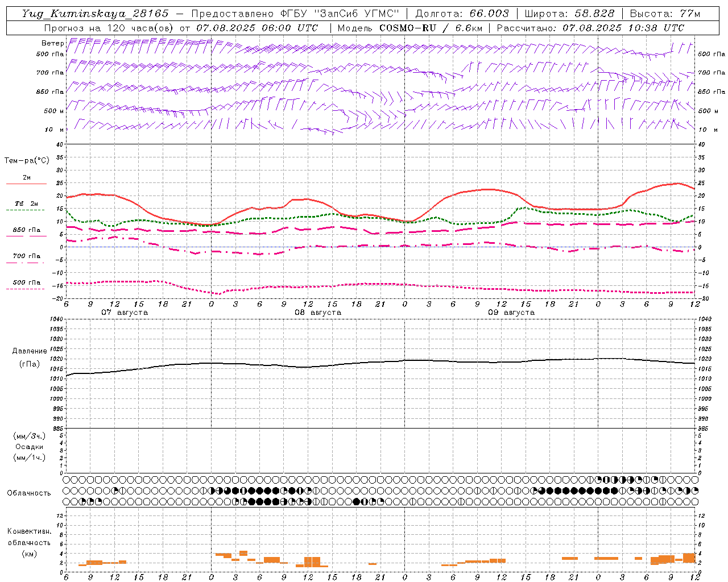Click the station name Yug_Kuminskaya_28165 in the header
Screen dimensions: 728x582
click(x=96, y=14)
